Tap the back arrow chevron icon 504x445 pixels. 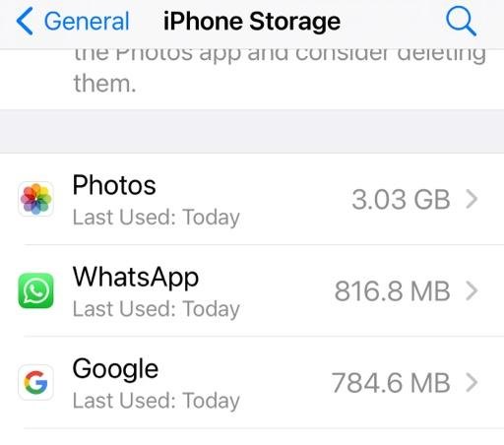click(x=25, y=22)
